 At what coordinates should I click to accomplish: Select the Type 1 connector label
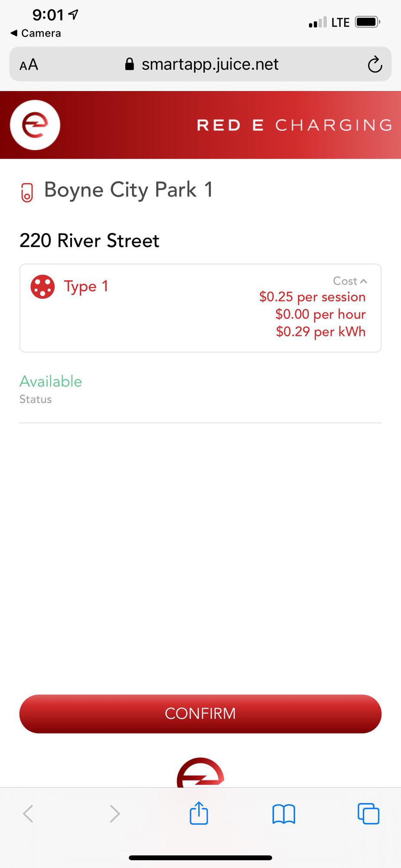coord(86,286)
